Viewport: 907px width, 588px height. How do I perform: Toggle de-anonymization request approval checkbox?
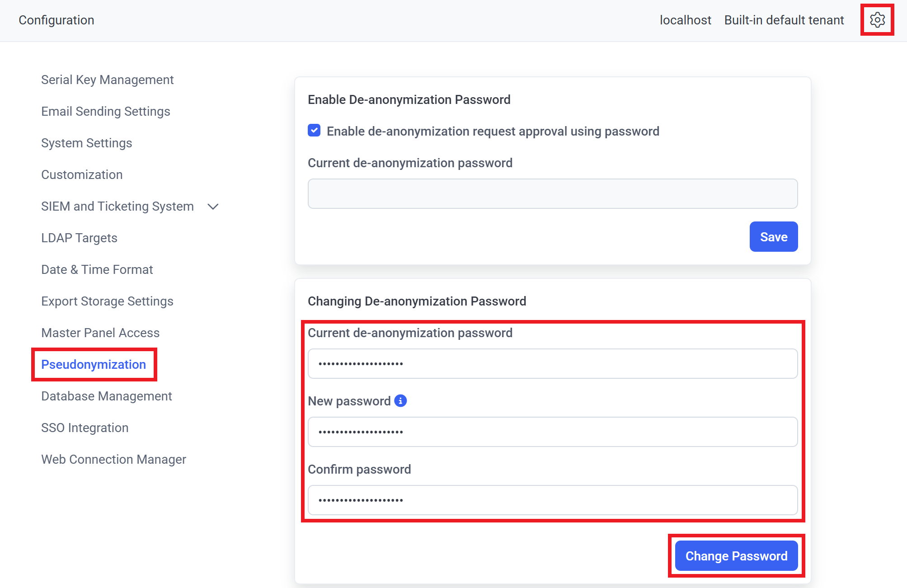[314, 131]
